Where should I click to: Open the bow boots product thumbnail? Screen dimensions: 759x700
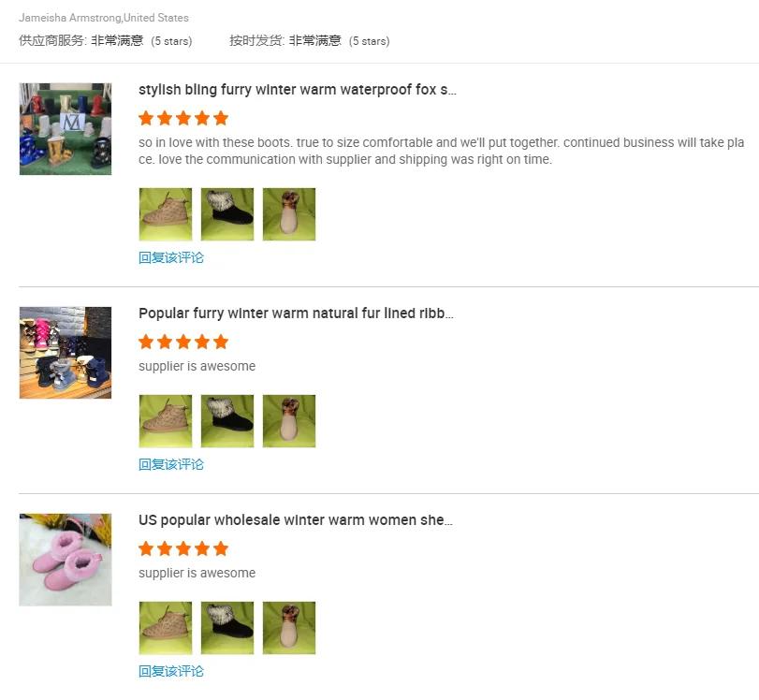point(66,353)
